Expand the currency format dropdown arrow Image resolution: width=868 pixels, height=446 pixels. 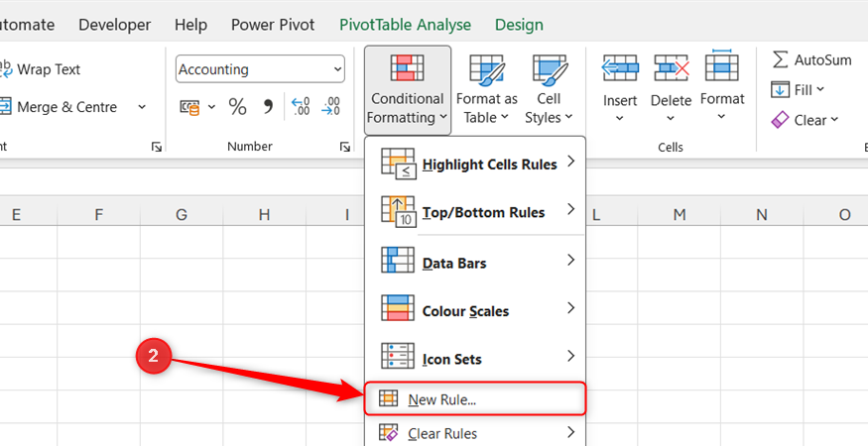(212, 107)
